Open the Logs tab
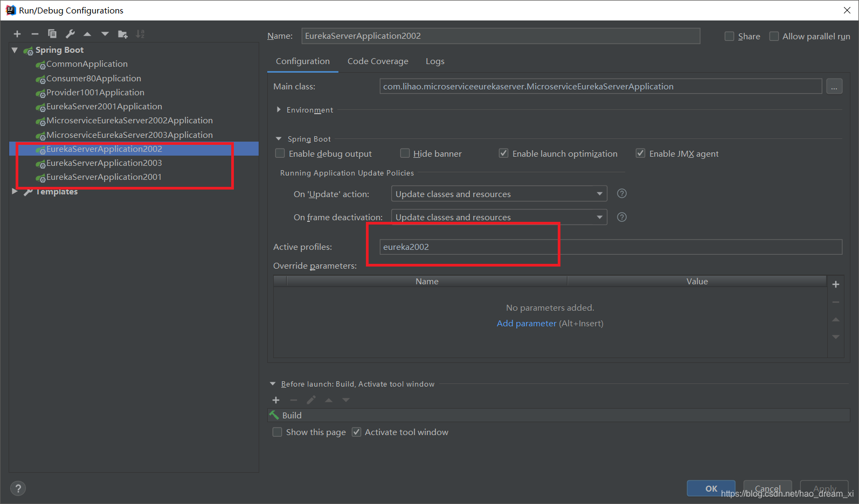 [x=435, y=61]
